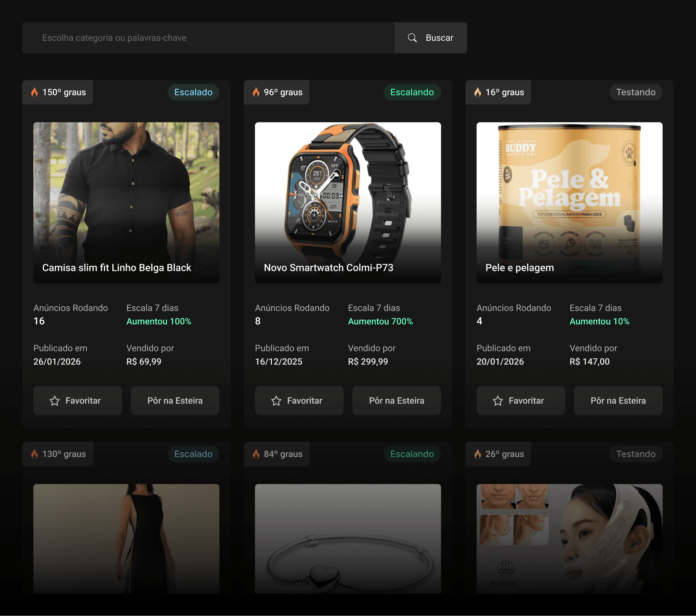Viewport: 696px width, 616px height.
Task: Click the Escalado status tag on first card
Action: (x=193, y=92)
